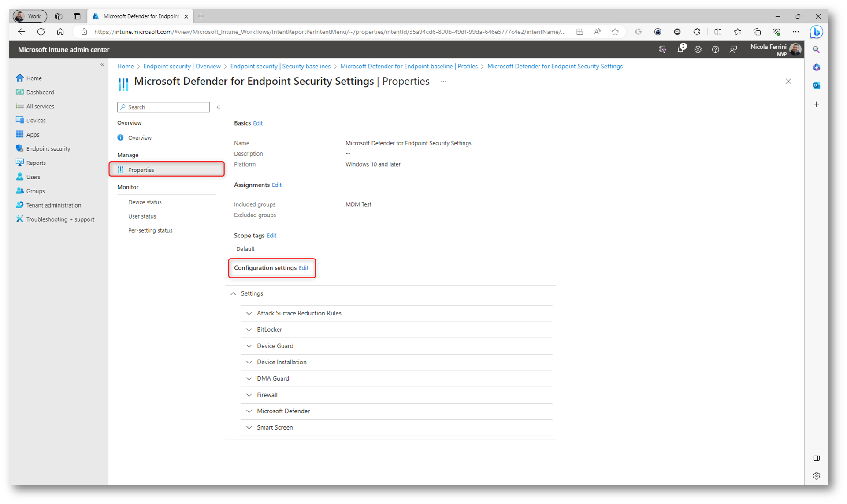Click the browser address bar URL

tap(330, 32)
